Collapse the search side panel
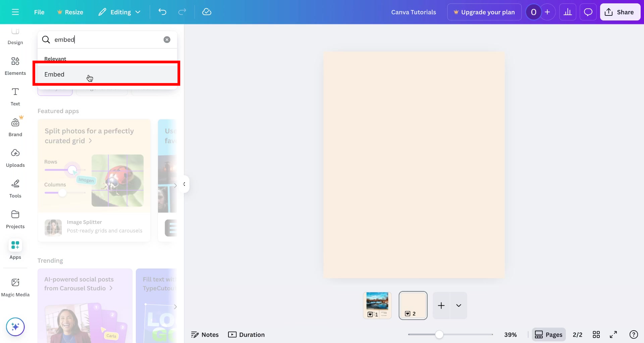The width and height of the screenshot is (644, 343). coord(184,184)
